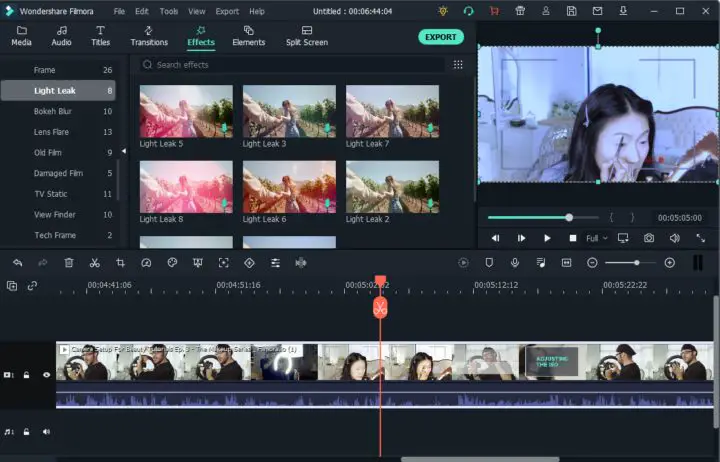Screen dimensions: 720x462
Task: Take a snapshot with the camera icon
Action: coord(649,238)
